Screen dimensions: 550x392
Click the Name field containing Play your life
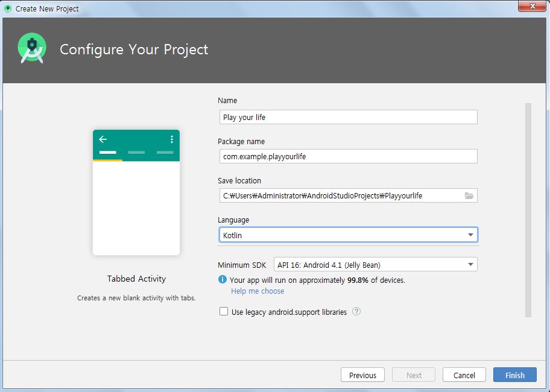pos(349,117)
